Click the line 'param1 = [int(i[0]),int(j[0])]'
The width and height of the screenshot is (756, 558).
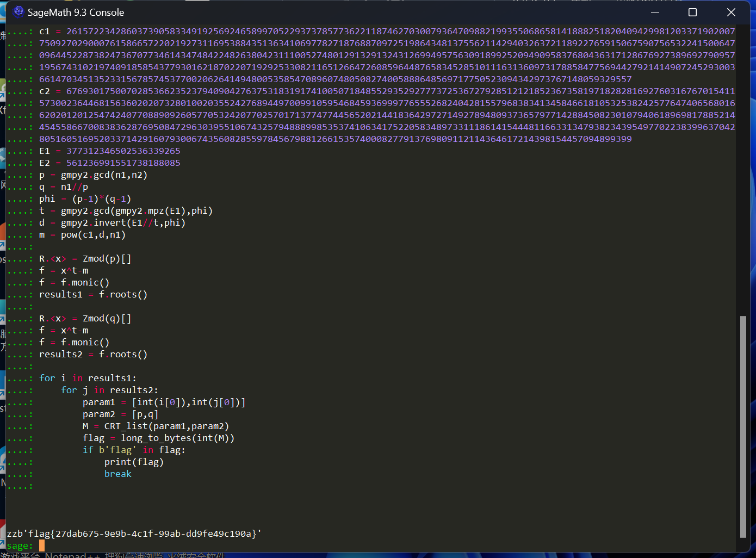tap(164, 402)
